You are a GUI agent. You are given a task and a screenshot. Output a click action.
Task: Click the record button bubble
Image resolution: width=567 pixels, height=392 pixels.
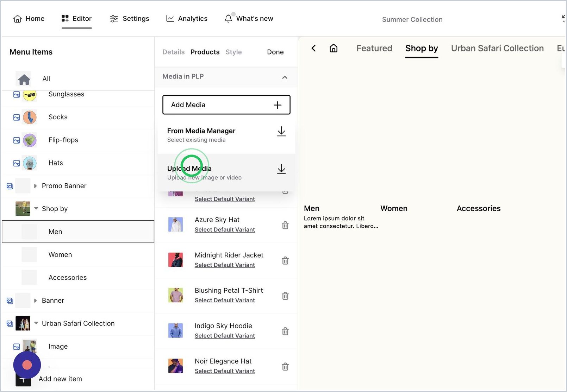[27, 365]
